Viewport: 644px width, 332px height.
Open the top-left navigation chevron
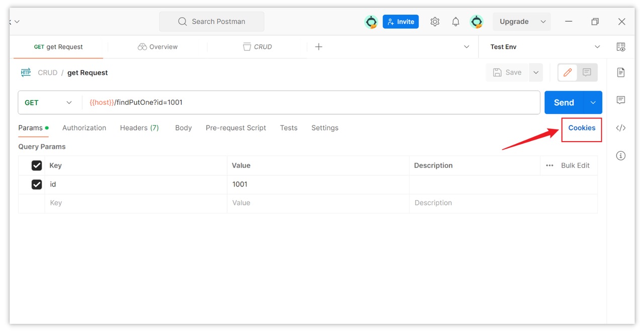(17, 22)
